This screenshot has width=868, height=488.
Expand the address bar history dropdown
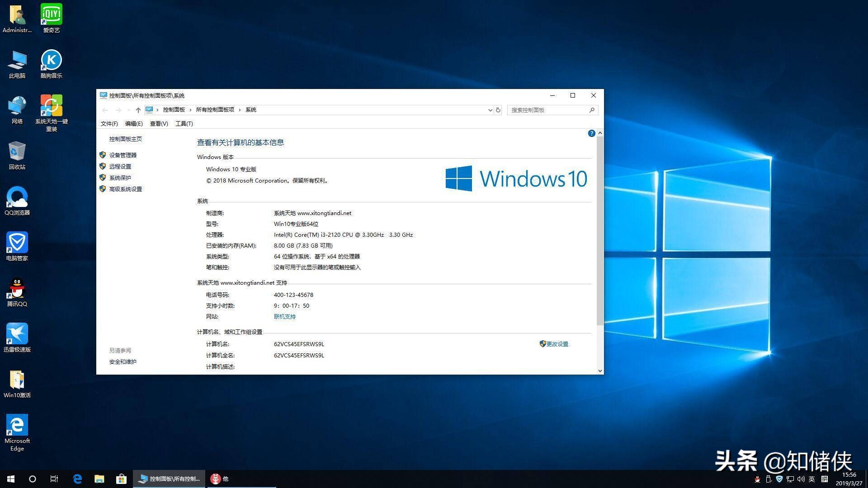click(490, 110)
